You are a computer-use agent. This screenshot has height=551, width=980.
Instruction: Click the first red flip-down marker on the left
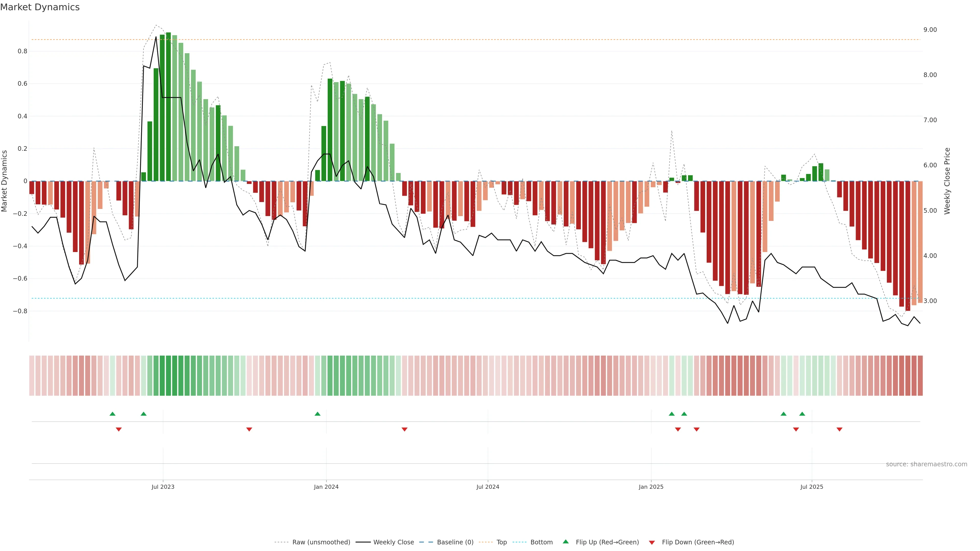tap(119, 429)
